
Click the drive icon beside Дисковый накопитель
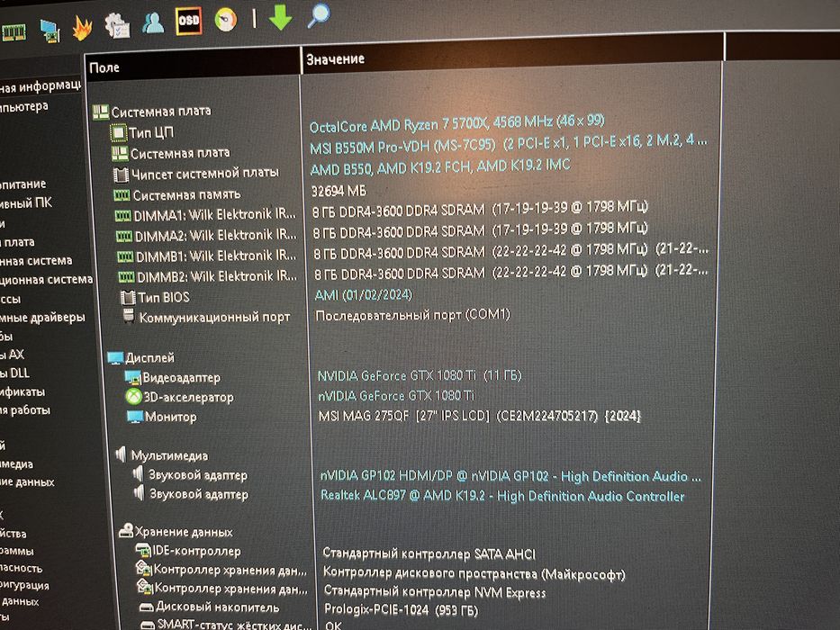(x=146, y=607)
